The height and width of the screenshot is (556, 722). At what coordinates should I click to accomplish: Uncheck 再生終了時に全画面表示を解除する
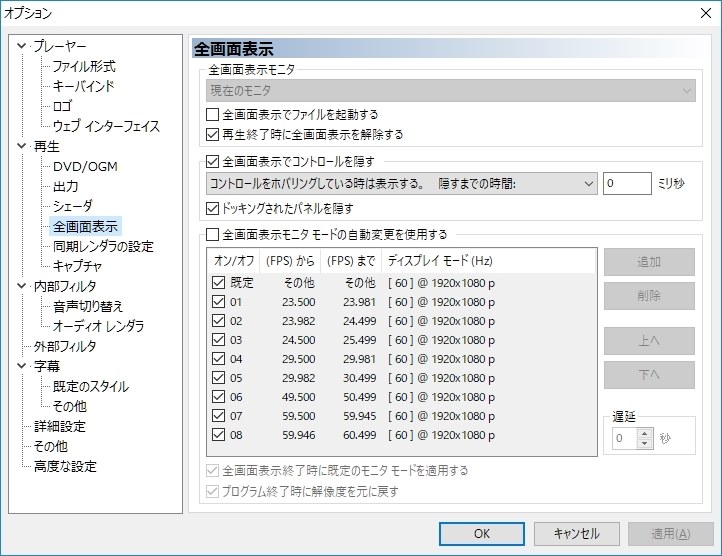coord(212,135)
